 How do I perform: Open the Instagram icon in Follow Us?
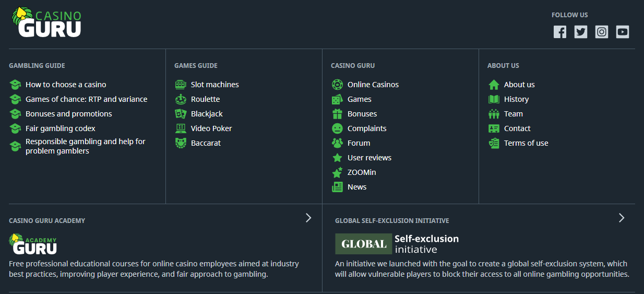[602, 32]
